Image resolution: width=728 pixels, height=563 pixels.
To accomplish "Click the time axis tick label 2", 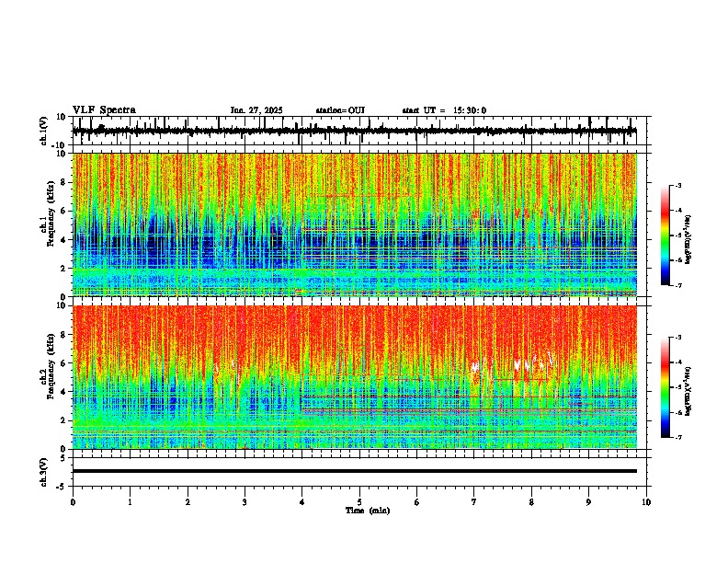I will [188, 502].
